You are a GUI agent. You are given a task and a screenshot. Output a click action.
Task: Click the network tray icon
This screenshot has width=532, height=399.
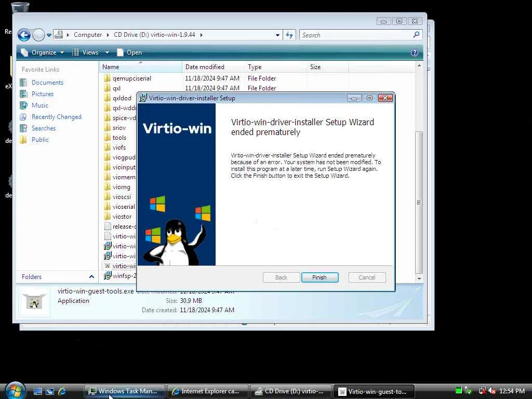pyautogui.click(x=482, y=391)
